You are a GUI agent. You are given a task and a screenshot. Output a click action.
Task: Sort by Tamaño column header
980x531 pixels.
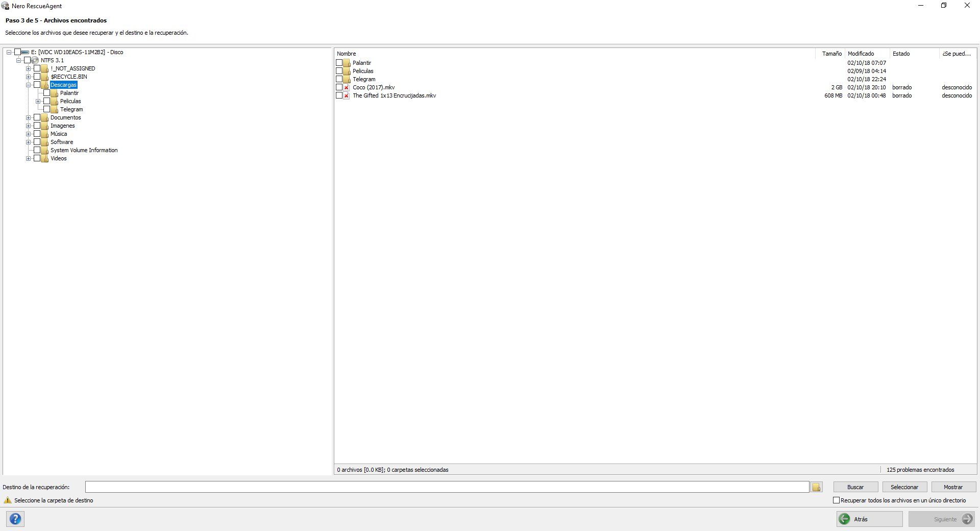coord(830,54)
